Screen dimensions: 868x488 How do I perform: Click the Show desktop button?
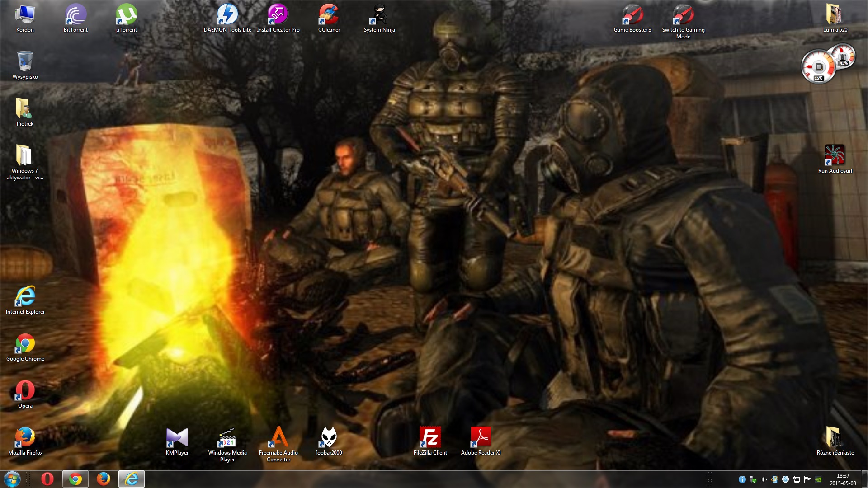coord(864,479)
